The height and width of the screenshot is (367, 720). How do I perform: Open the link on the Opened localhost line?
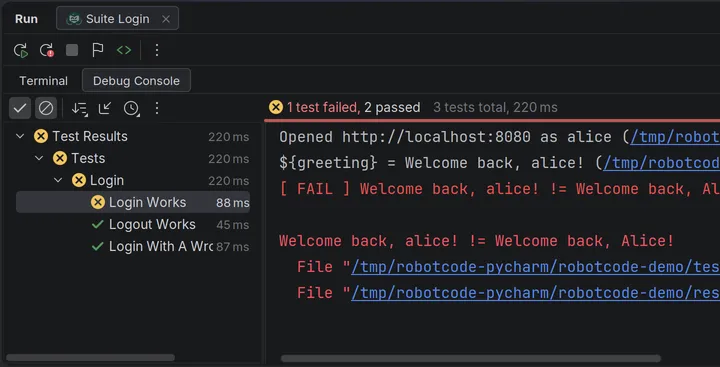click(675, 137)
